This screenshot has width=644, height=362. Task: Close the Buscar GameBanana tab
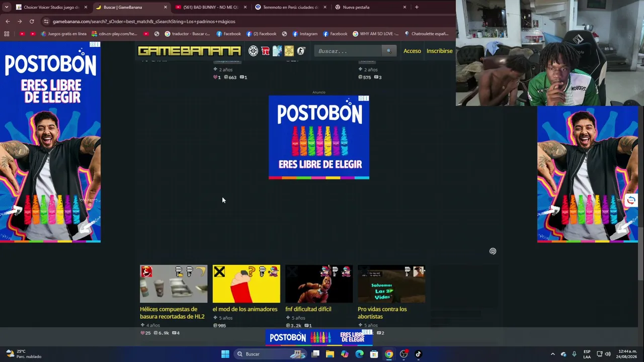166,7
